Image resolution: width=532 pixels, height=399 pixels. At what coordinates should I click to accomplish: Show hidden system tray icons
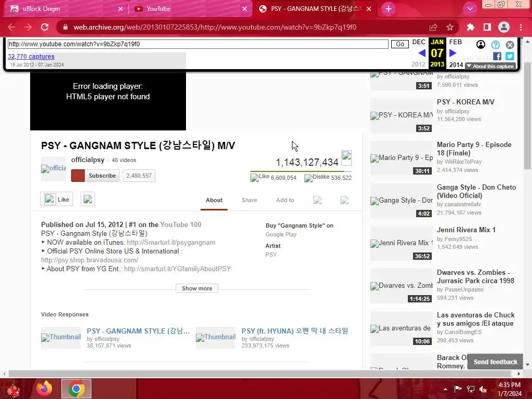click(445, 389)
